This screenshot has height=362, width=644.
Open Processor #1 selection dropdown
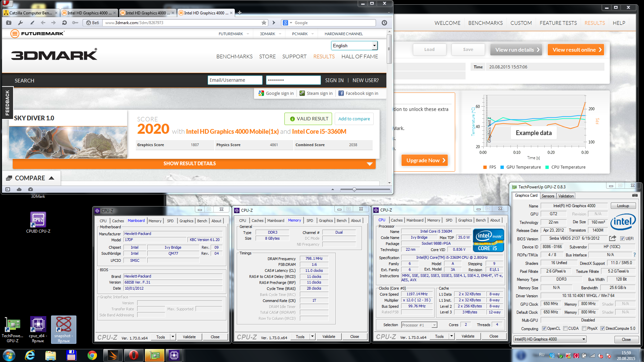pyautogui.click(x=419, y=325)
